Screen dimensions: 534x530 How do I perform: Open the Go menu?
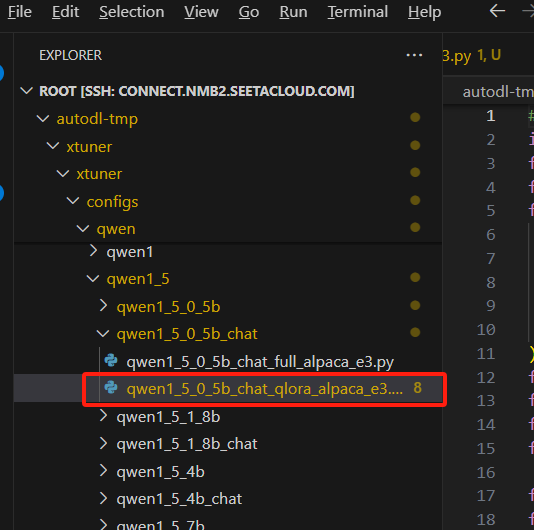249,12
